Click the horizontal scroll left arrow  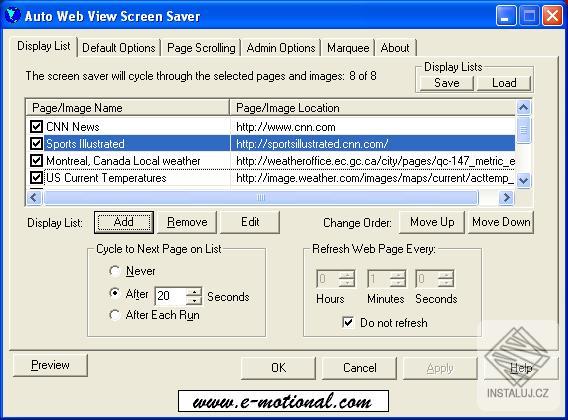(x=34, y=197)
